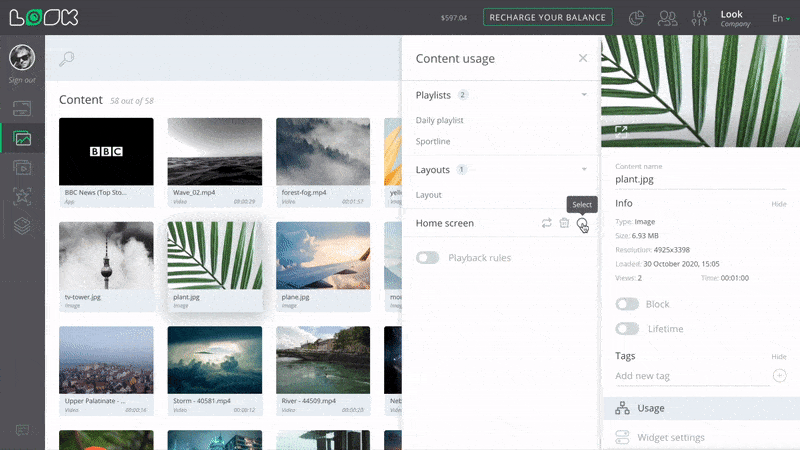Click the Select icon for Home screen

582,223
